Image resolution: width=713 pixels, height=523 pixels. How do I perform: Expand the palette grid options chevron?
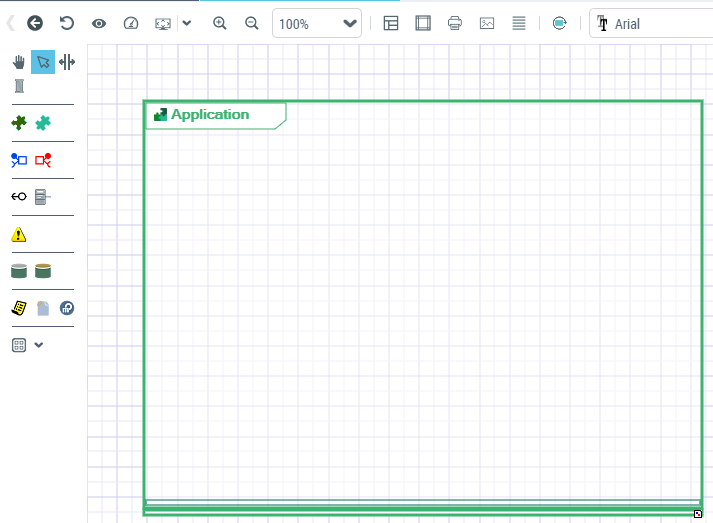pyautogui.click(x=39, y=345)
